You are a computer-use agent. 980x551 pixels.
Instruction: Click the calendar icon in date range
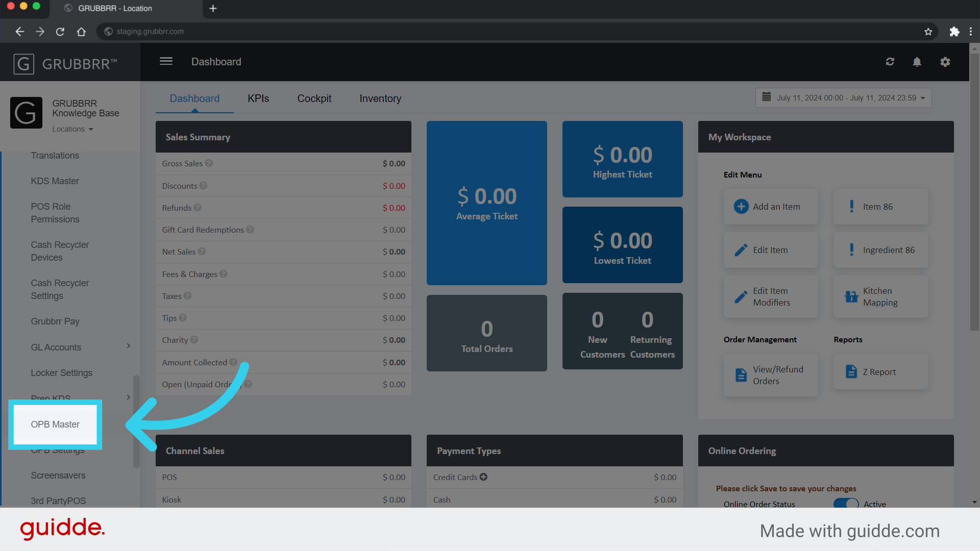click(766, 97)
